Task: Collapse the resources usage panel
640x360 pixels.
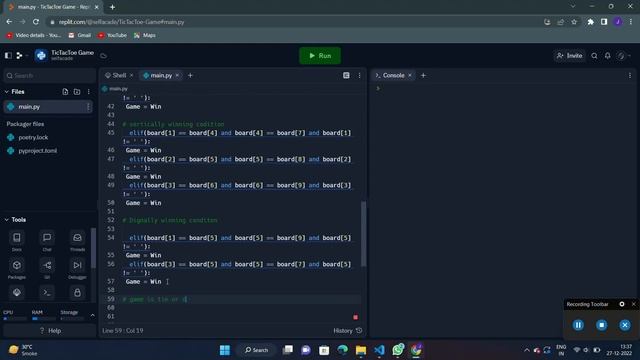Action: 92,315
